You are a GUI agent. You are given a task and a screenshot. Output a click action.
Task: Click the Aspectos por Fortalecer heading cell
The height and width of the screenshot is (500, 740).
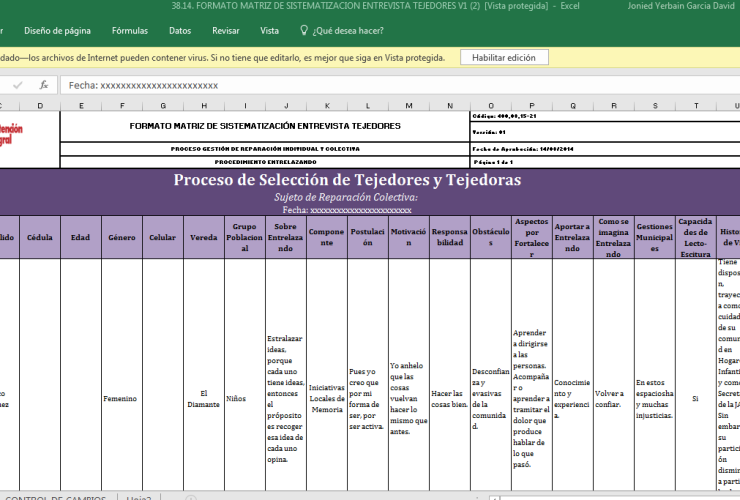[x=532, y=237]
